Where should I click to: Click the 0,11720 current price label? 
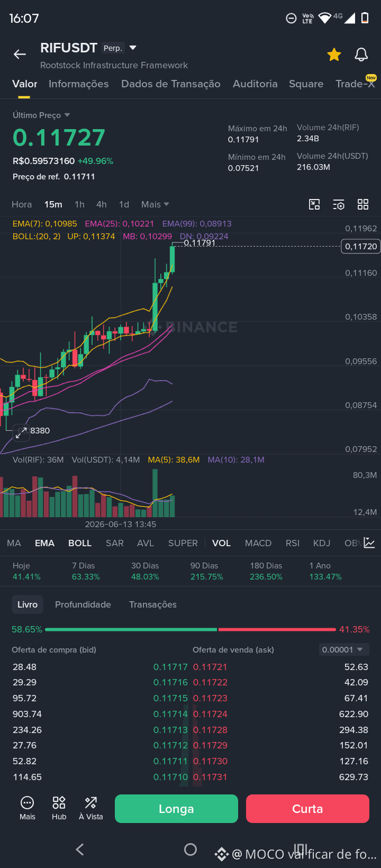point(361,246)
